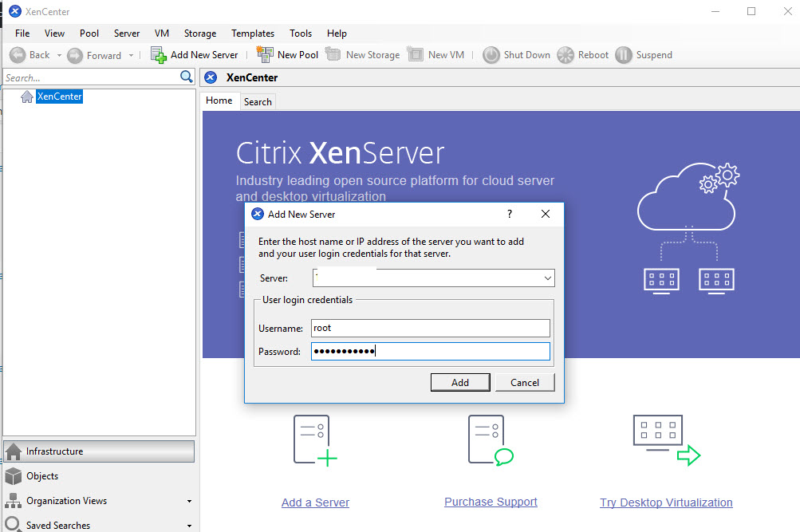Cancel the Add New Server dialog
800x532 pixels.
tap(524, 383)
